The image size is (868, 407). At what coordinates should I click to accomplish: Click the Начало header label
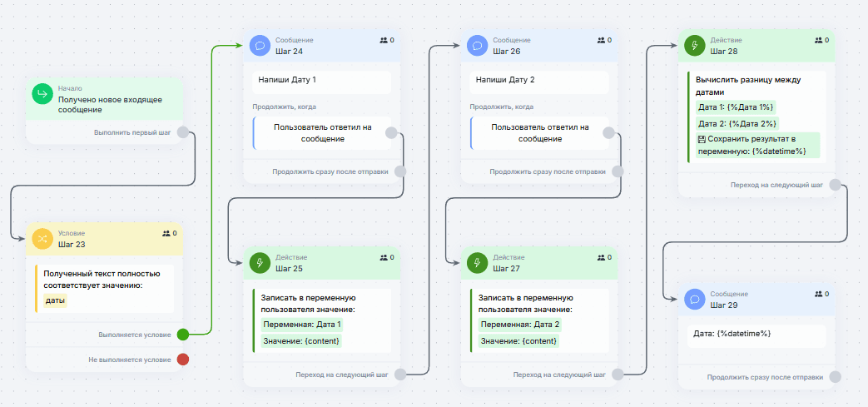pyautogui.click(x=70, y=88)
